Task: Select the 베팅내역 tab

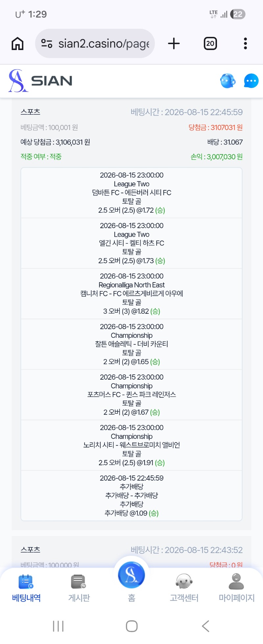Action: [x=26, y=588]
